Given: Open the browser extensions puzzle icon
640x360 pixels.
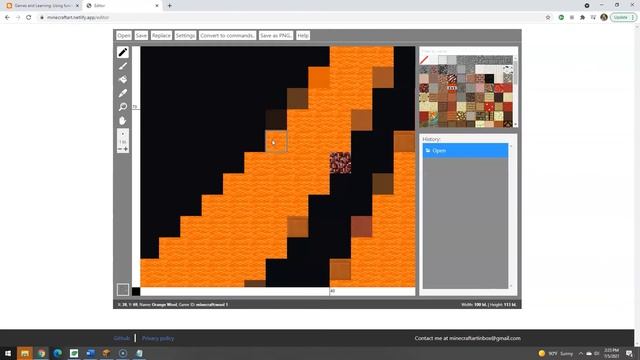Looking at the screenshot, I should tap(582, 18).
